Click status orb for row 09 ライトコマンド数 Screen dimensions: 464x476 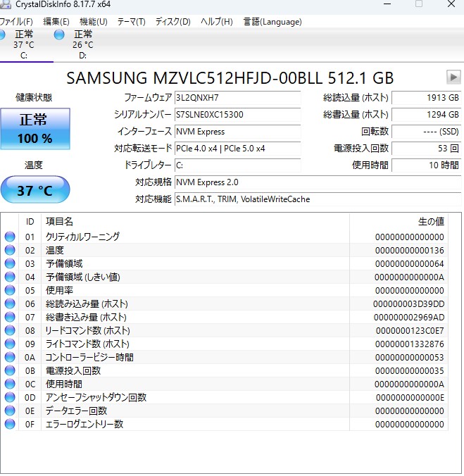[10, 344]
